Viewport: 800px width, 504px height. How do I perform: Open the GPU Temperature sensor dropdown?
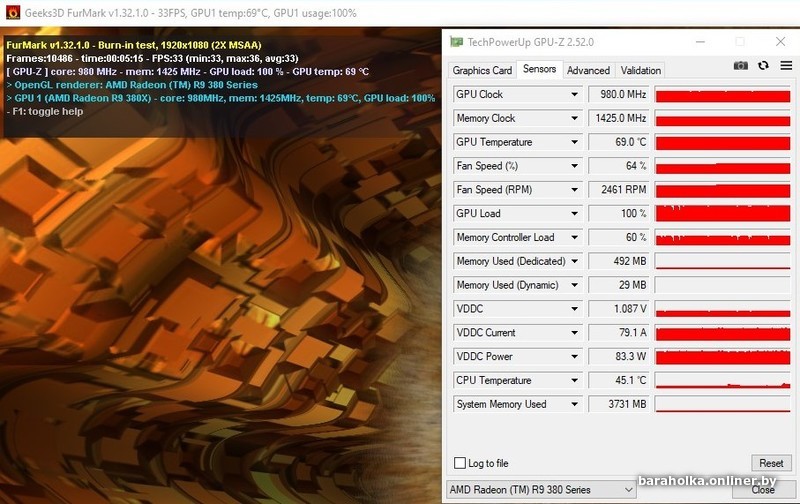[x=574, y=142]
